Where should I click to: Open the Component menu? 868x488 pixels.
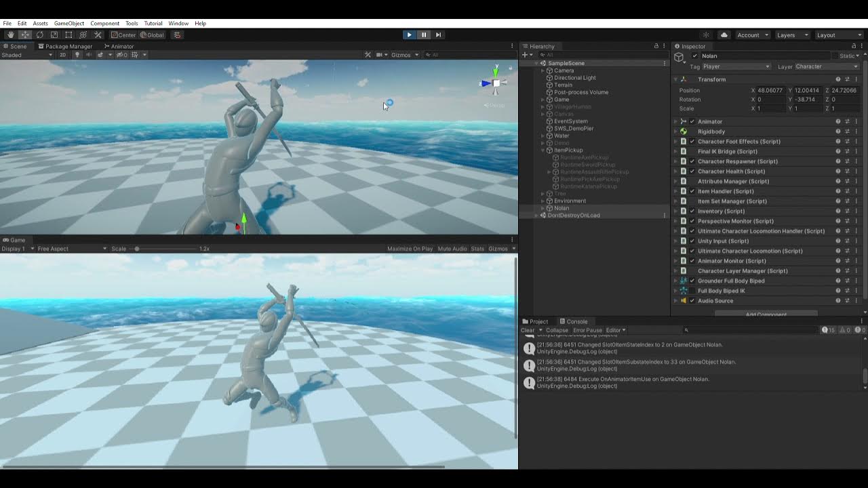(x=104, y=23)
